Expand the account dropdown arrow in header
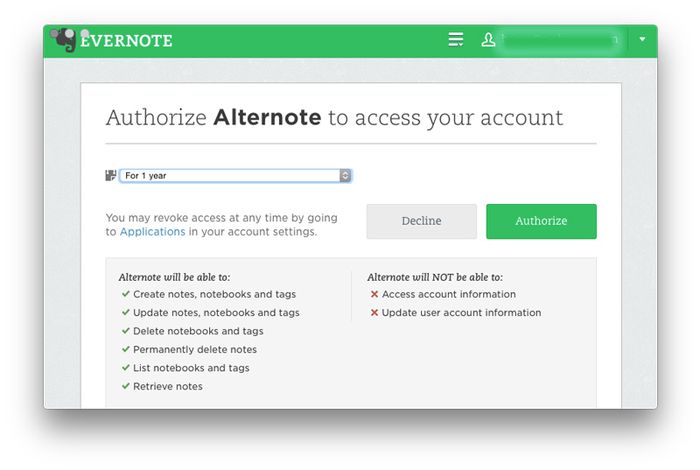 point(642,39)
